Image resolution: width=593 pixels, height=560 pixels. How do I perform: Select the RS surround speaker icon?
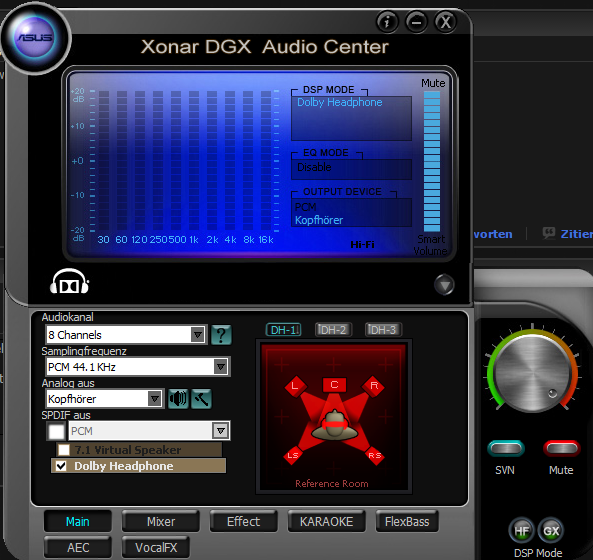coord(374,455)
